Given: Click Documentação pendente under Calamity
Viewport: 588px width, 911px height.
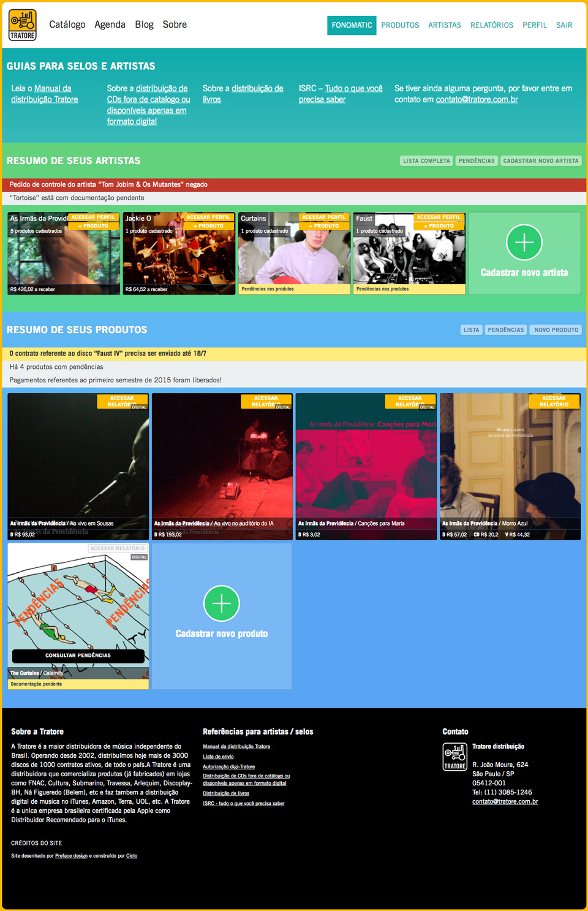Looking at the screenshot, I should 78,684.
